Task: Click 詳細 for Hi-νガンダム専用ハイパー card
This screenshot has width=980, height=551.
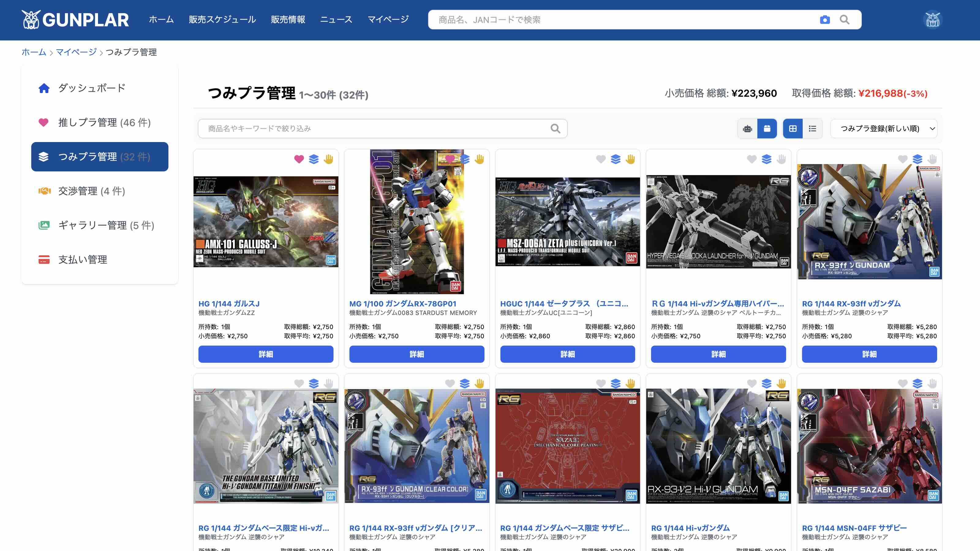Action: point(718,354)
